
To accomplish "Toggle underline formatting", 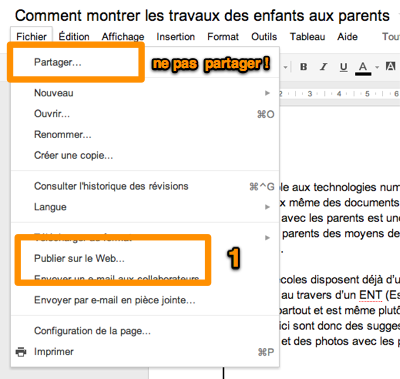I will point(343,67).
